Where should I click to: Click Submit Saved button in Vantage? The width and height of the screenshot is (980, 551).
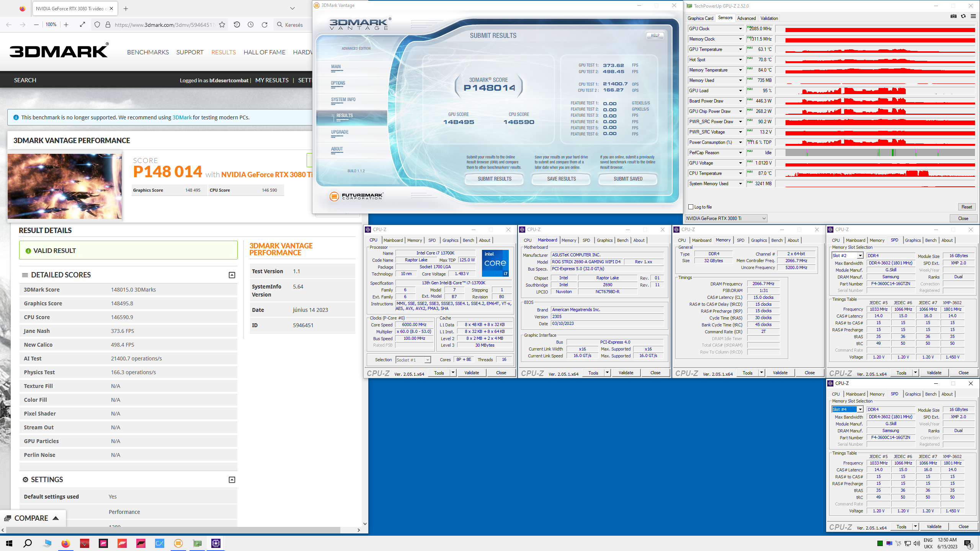tap(628, 179)
